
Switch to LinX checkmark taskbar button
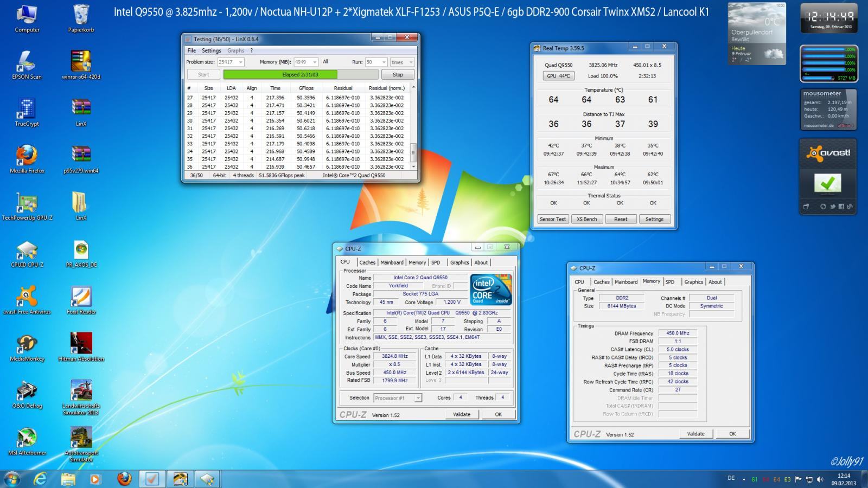click(x=152, y=479)
